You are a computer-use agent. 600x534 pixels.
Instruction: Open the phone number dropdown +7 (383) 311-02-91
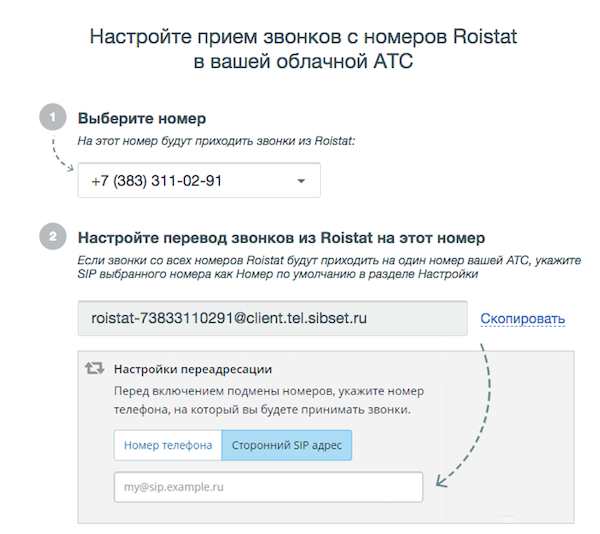[x=199, y=180]
